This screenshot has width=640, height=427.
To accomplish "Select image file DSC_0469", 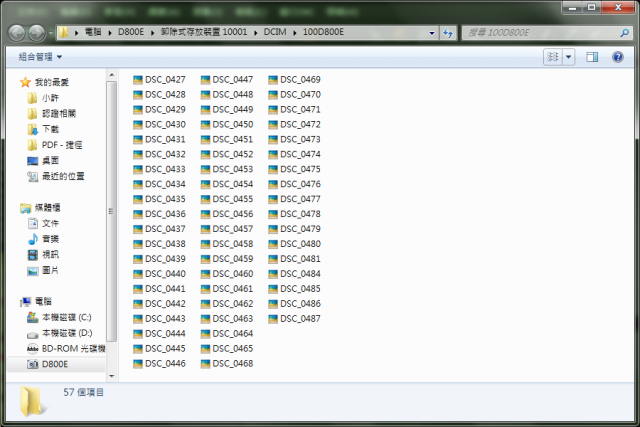I will point(295,80).
